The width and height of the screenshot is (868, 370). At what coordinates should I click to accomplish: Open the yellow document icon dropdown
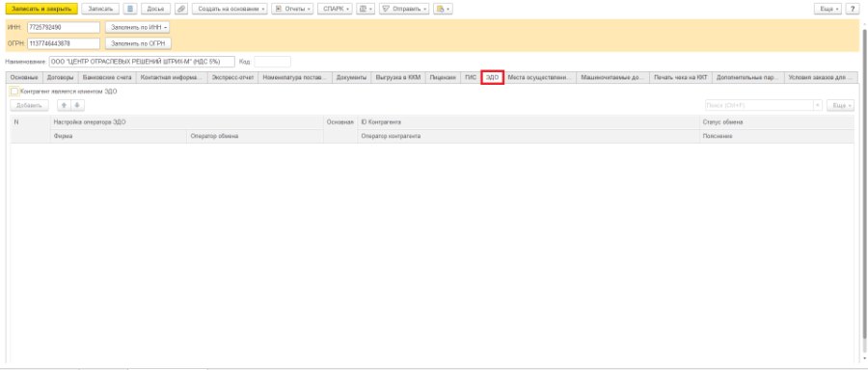tap(443, 9)
